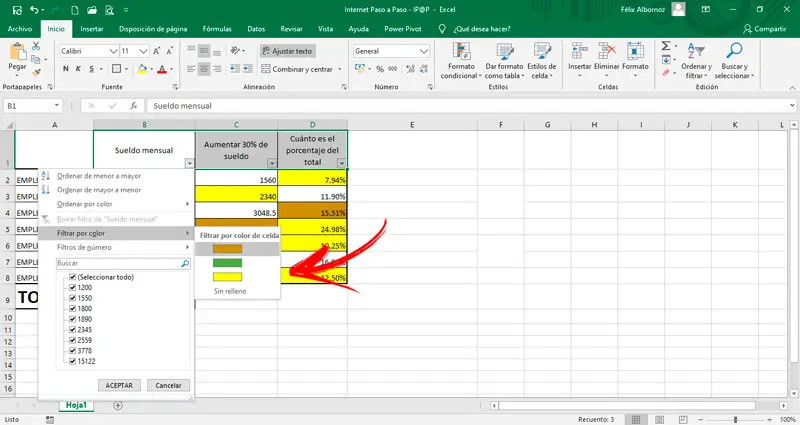
Task: Click the Autosum sigma icon
Action: pos(666,46)
